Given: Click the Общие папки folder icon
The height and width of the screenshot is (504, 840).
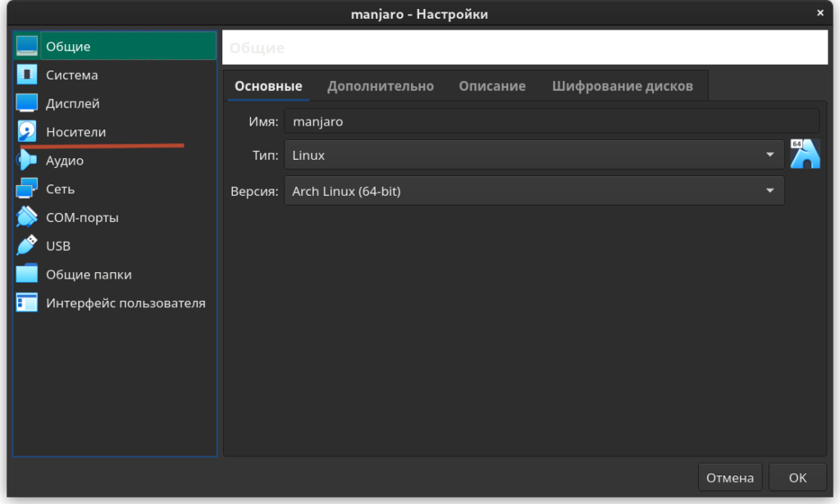Looking at the screenshot, I should click(27, 274).
